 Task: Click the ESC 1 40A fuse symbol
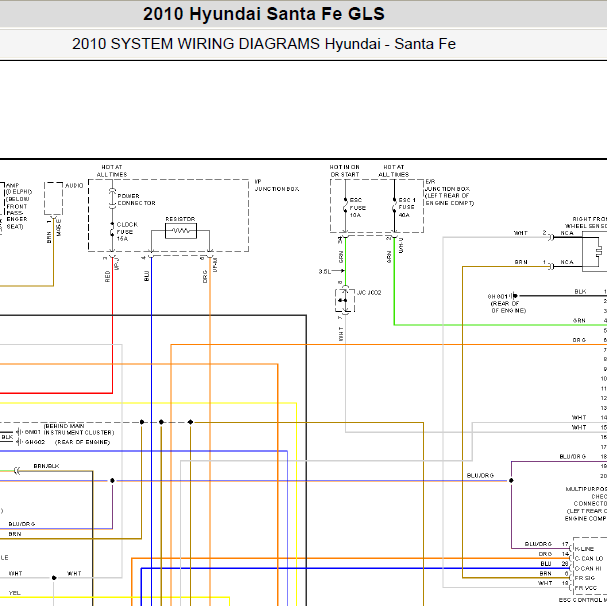coord(394,207)
